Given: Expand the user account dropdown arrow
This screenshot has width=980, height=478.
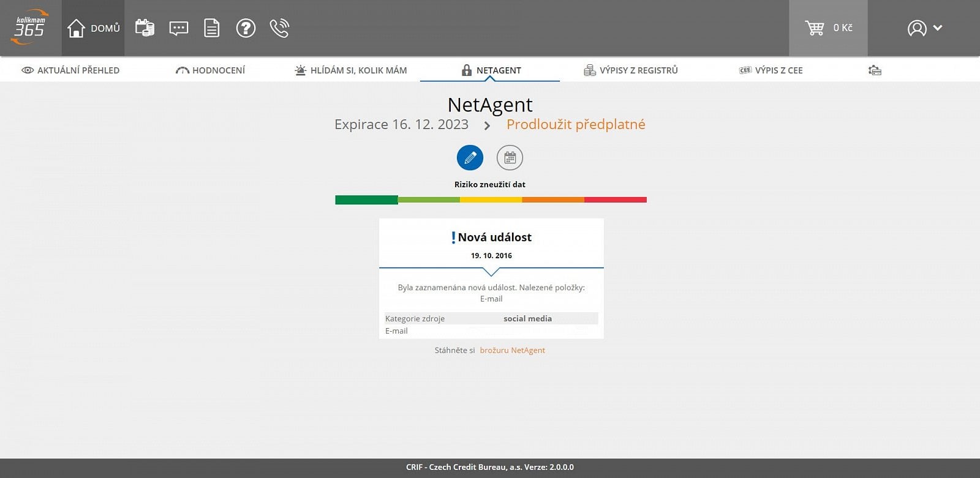Looking at the screenshot, I should coord(938,28).
